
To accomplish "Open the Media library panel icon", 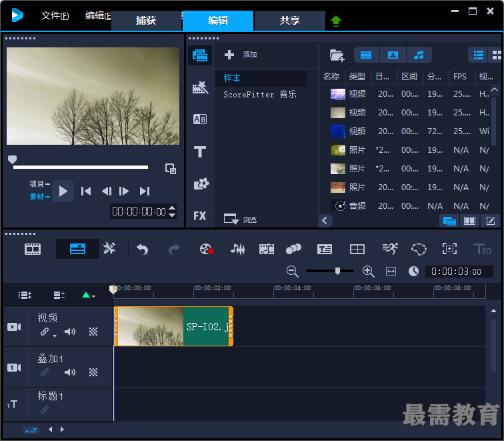I will [200, 55].
